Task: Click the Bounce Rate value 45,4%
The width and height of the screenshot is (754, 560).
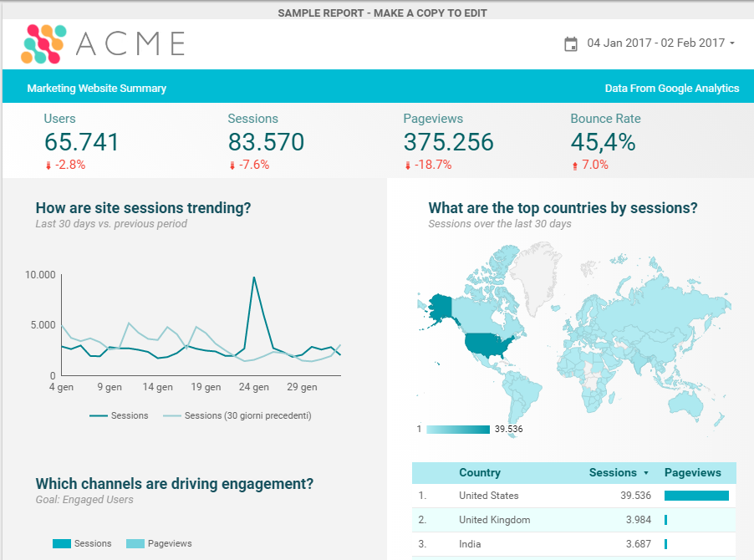Action: [603, 142]
